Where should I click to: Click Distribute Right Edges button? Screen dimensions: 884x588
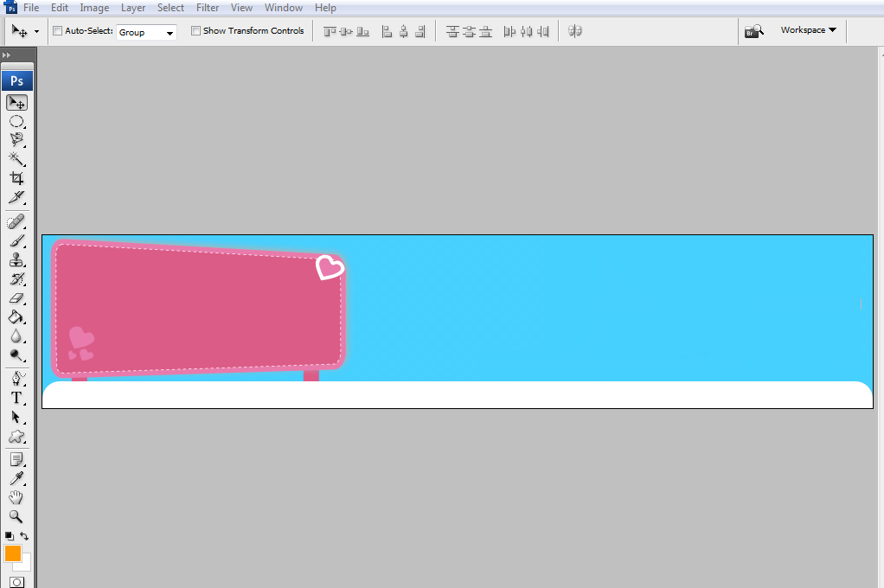coord(543,32)
